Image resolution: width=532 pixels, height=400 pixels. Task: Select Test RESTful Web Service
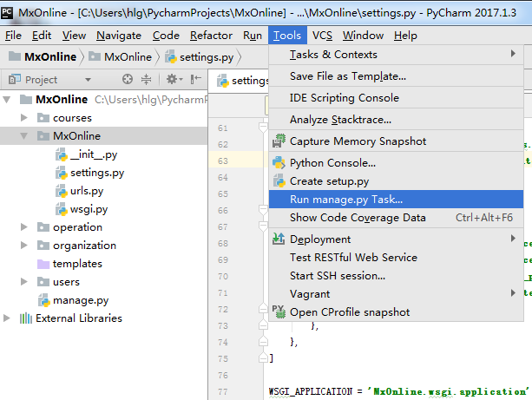tap(396, 257)
